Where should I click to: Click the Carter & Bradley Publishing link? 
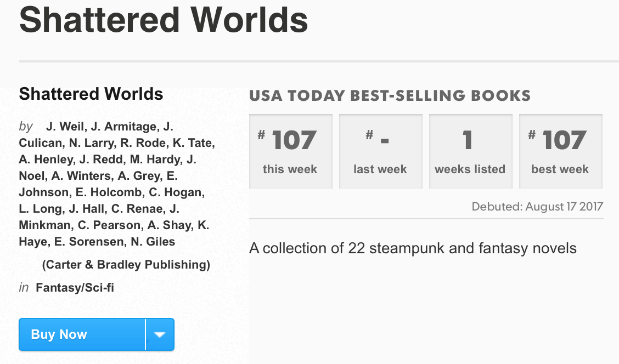(126, 265)
